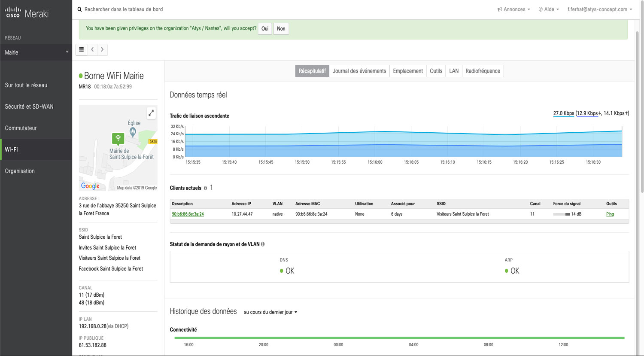Click the DNS OK status

[x=287, y=271]
